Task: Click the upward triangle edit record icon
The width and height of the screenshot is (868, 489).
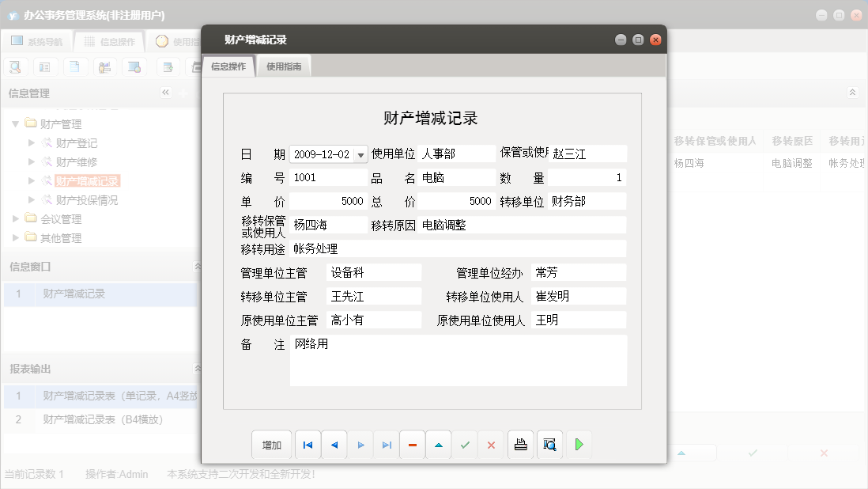Action: [x=439, y=444]
